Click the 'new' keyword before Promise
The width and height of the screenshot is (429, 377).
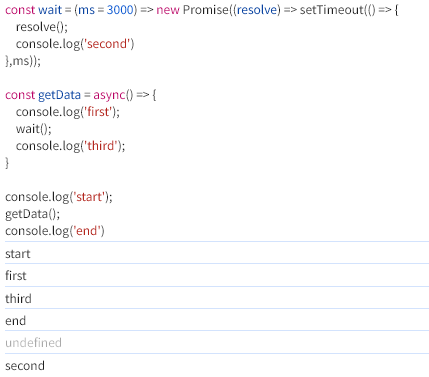168,10
